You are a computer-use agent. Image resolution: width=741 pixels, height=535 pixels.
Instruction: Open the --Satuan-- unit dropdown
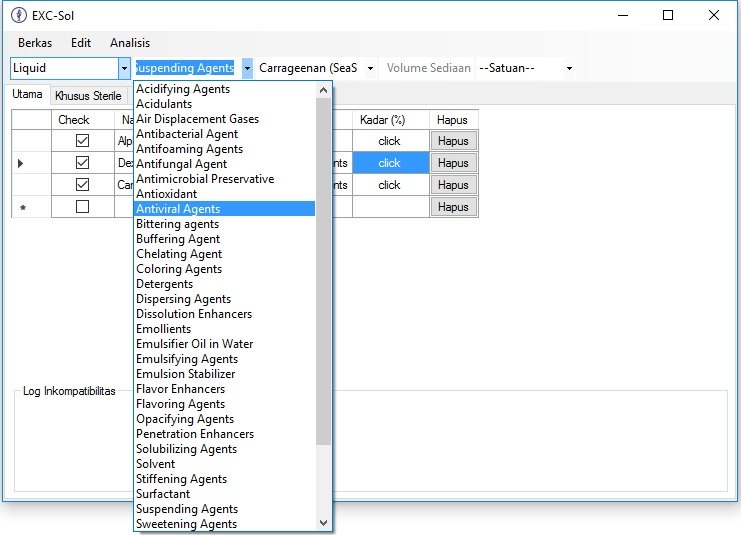click(569, 68)
